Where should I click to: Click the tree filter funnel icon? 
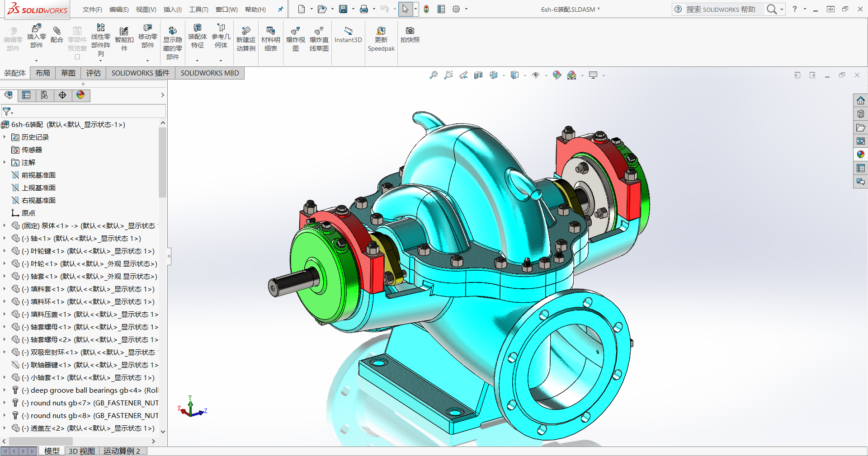pyautogui.click(x=6, y=111)
